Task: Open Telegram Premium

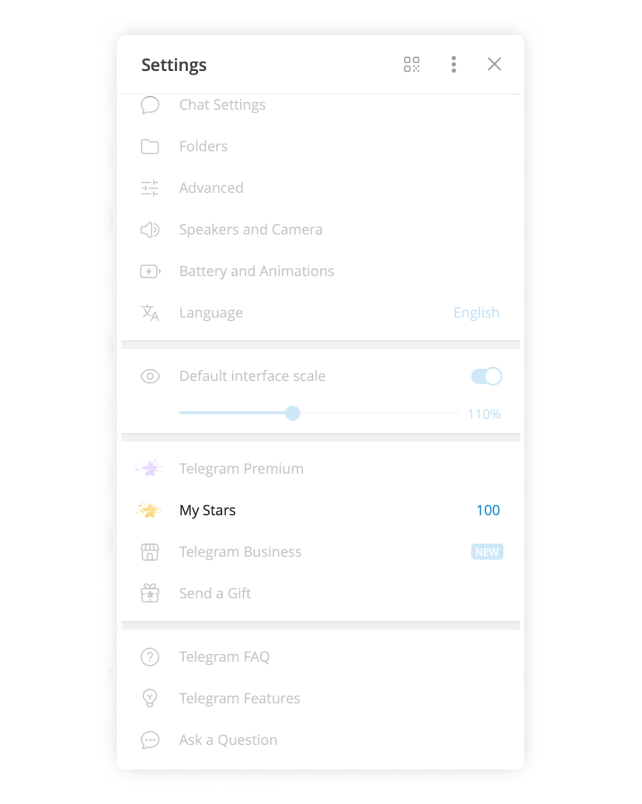Action: (320, 469)
